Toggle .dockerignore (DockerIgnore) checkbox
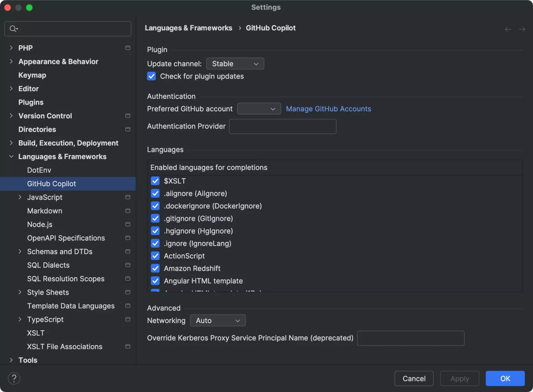Screen dimensions: 533x392 (155, 206)
